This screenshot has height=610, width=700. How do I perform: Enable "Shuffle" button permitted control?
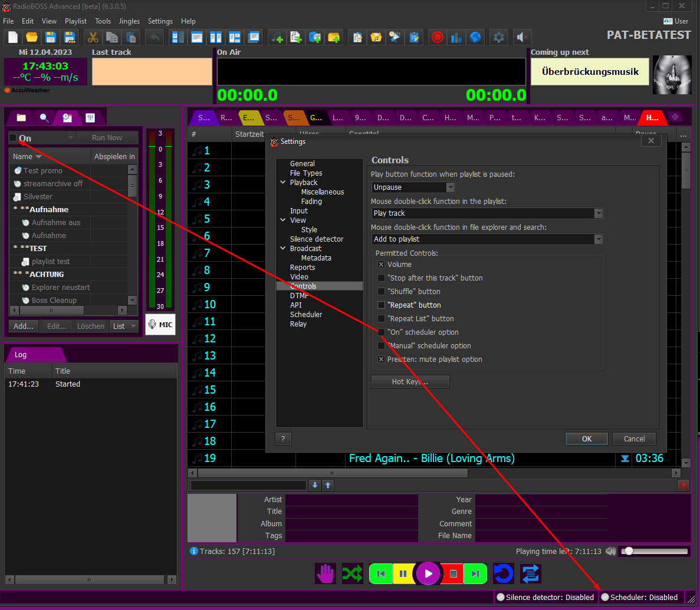(x=382, y=292)
